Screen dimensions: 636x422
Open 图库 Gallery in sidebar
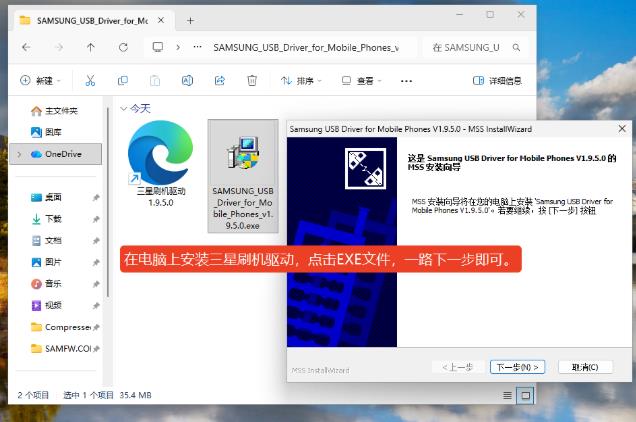46,132
